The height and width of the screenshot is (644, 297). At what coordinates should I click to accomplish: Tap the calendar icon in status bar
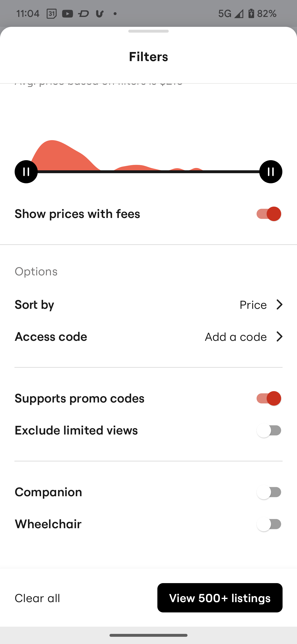(x=51, y=13)
